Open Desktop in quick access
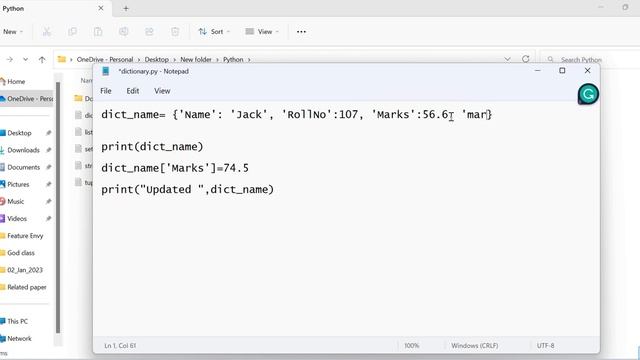 pos(19,133)
